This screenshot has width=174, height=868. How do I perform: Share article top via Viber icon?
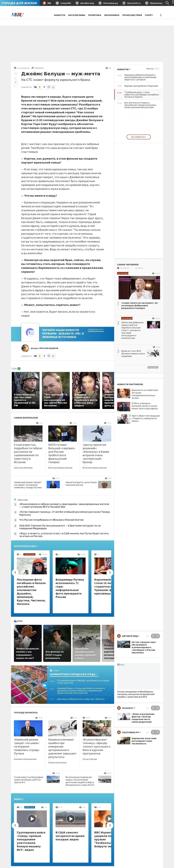pyautogui.click(x=49, y=87)
